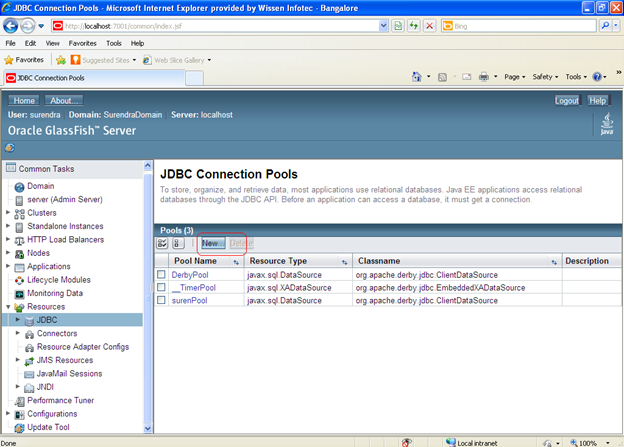624x447 pixels.
Task: Click the RSS feeds icon
Action: [442, 77]
